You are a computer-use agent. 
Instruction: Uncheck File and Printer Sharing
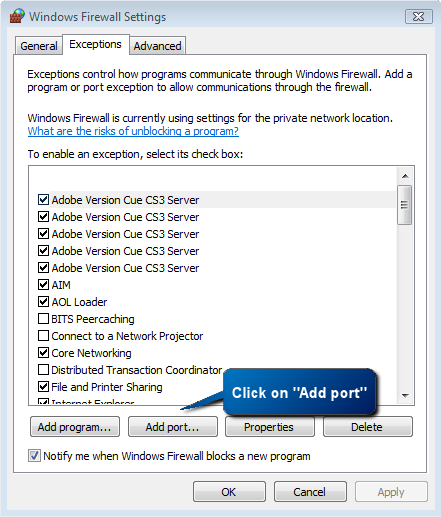point(43,387)
